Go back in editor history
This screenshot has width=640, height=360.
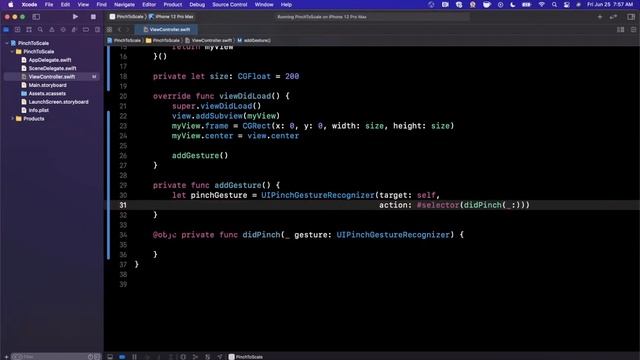point(120,29)
